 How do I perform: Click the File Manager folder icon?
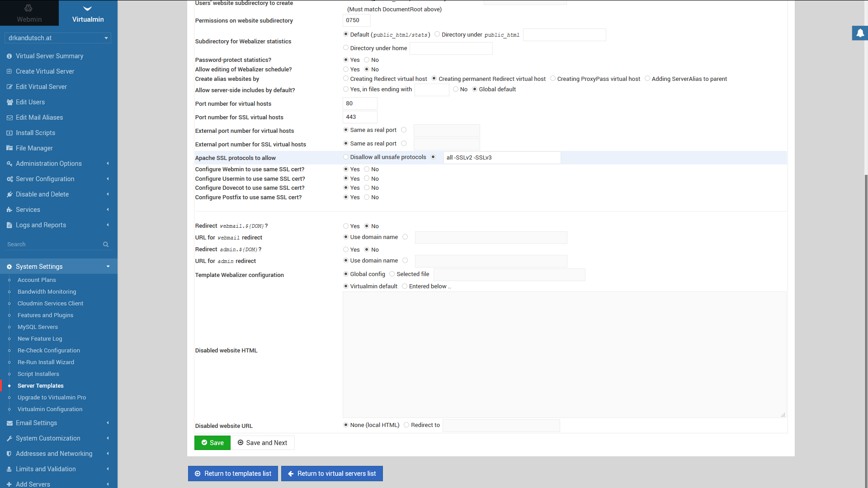pos(9,148)
